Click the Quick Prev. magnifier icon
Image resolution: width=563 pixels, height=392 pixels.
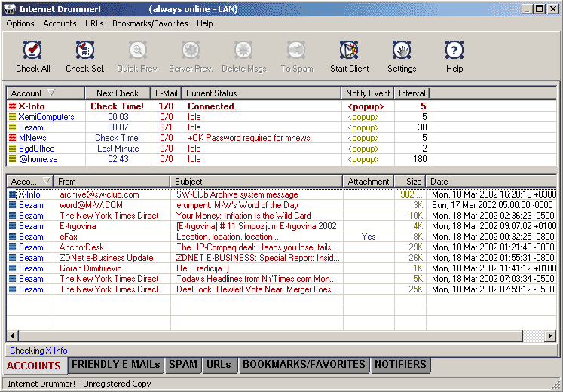coord(138,50)
